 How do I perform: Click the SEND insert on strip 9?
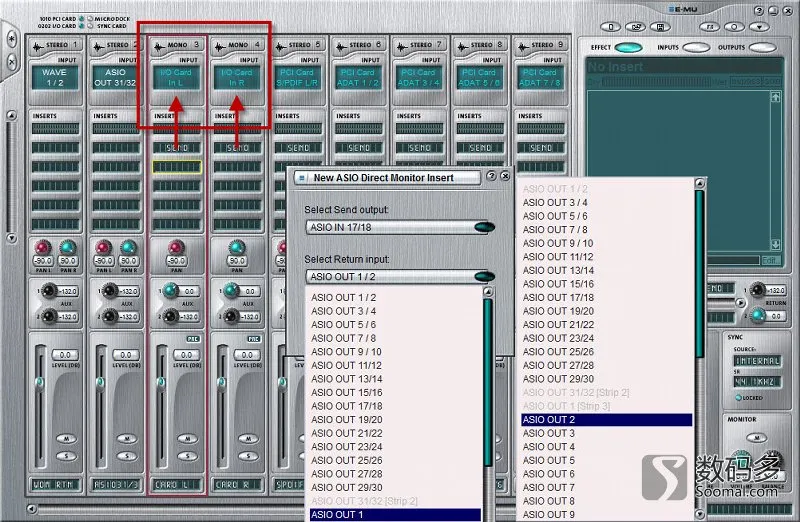[x=541, y=148]
